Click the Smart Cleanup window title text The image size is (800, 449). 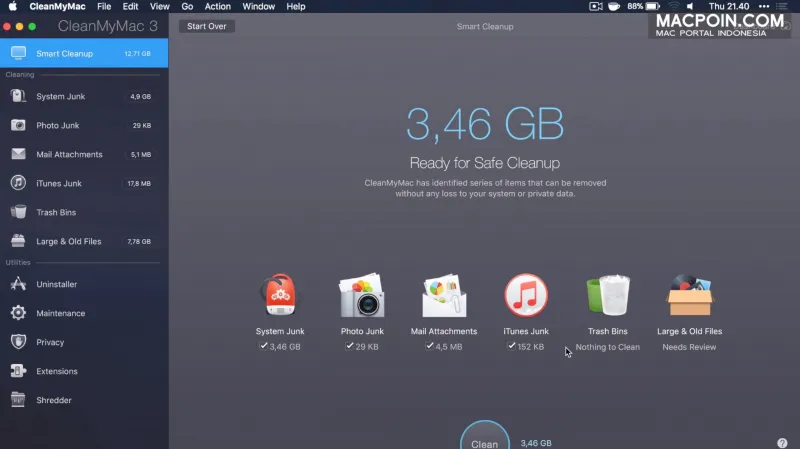tap(485, 27)
